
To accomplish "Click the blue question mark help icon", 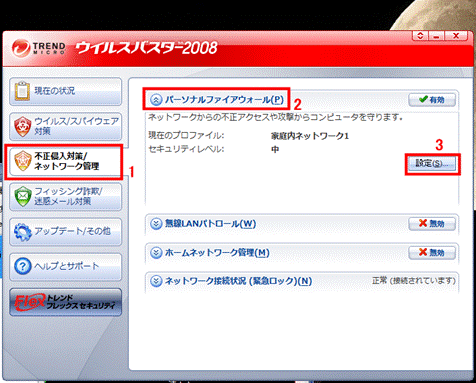I will tap(23, 266).
